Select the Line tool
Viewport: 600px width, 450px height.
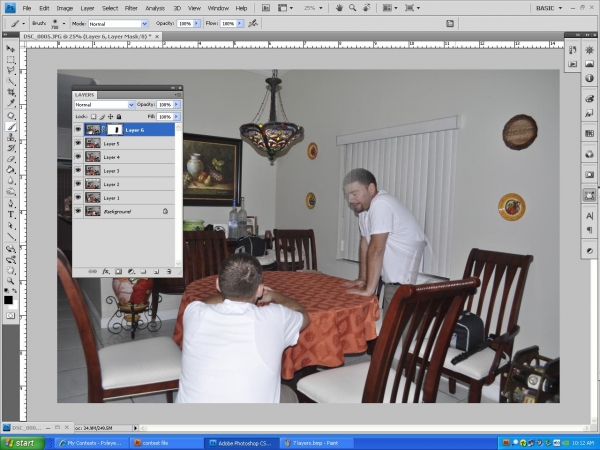click(10, 236)
